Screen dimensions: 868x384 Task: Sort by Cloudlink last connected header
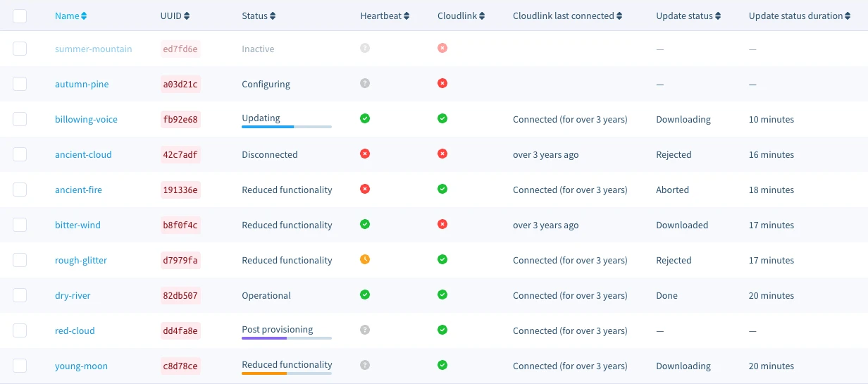tap(567, 16)
